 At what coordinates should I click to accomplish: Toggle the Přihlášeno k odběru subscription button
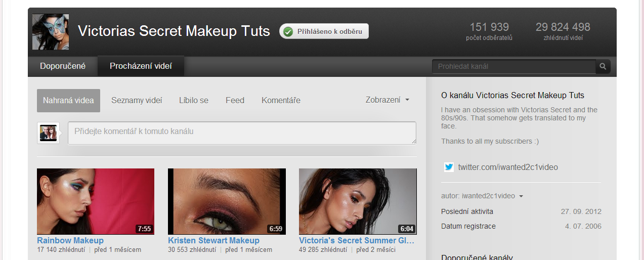(x=324, y=31)
